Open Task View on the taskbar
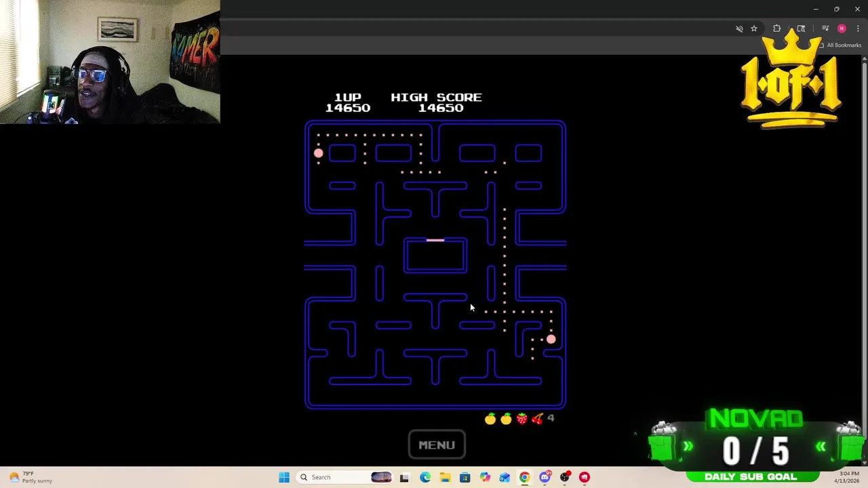The width and height of the screenshot is (868, 488). (x=404, y=477)
